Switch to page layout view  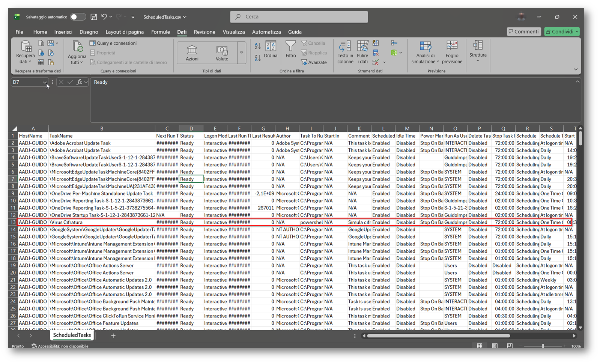(495, 346)
